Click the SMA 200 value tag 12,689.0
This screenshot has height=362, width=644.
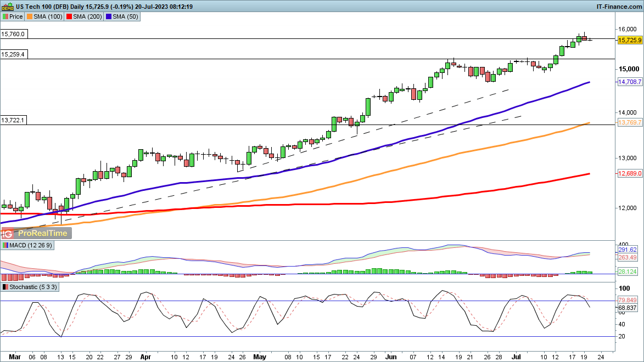(x=630, y=173)
